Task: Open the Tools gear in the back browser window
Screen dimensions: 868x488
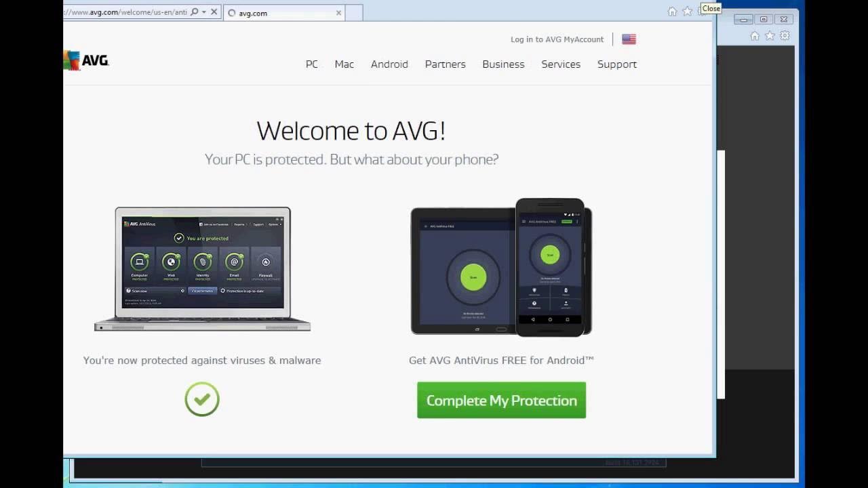Action: point(785,36)
